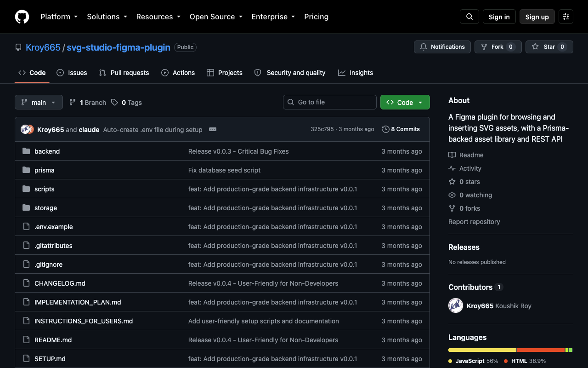Viewport: 588px width, 368px height.
Task: Open the Activity link in About
Action: tap(465, 168)
